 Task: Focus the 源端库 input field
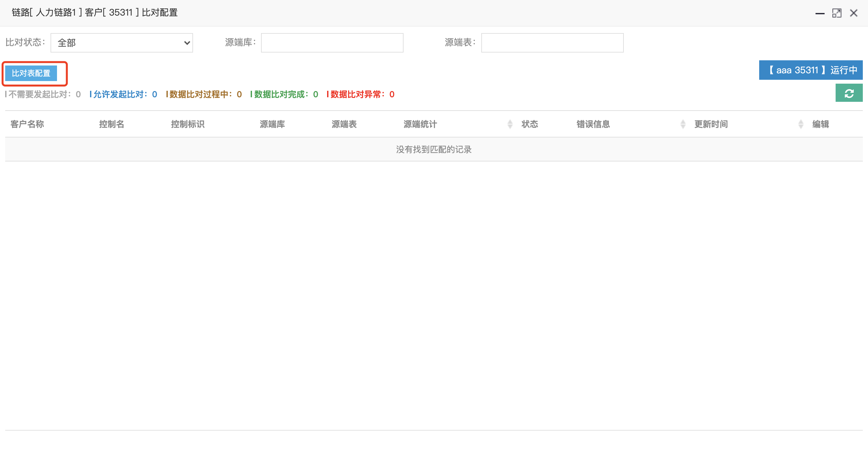tap(332, 43)
